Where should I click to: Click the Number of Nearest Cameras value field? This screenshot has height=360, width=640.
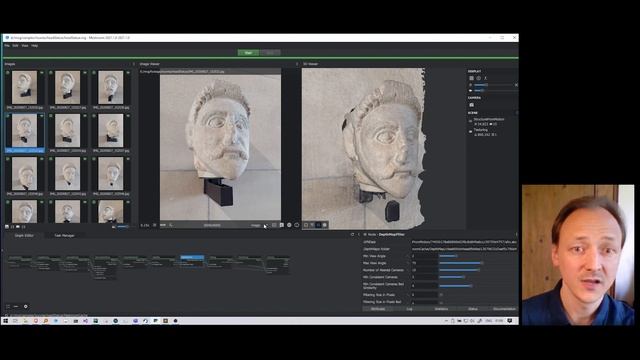(424, 270)
